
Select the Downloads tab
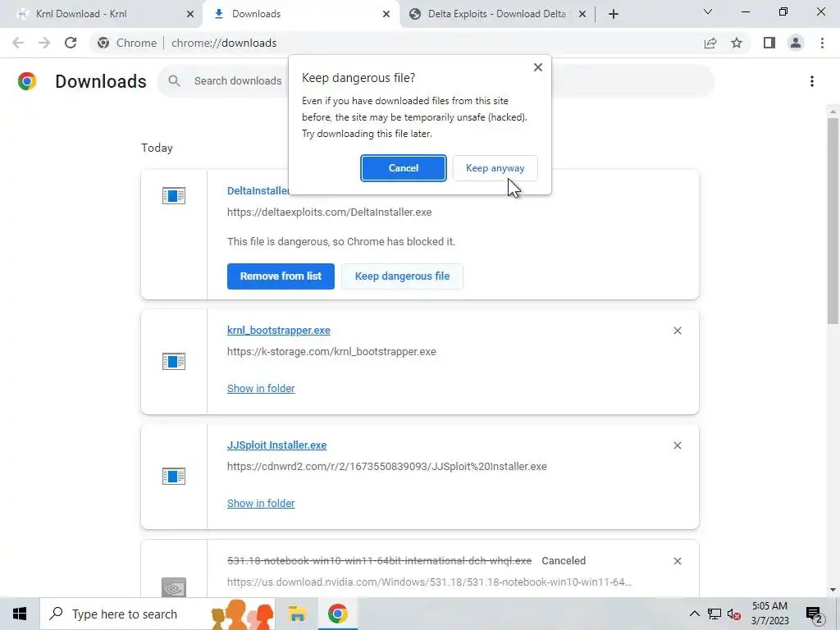tap(301, 14)
